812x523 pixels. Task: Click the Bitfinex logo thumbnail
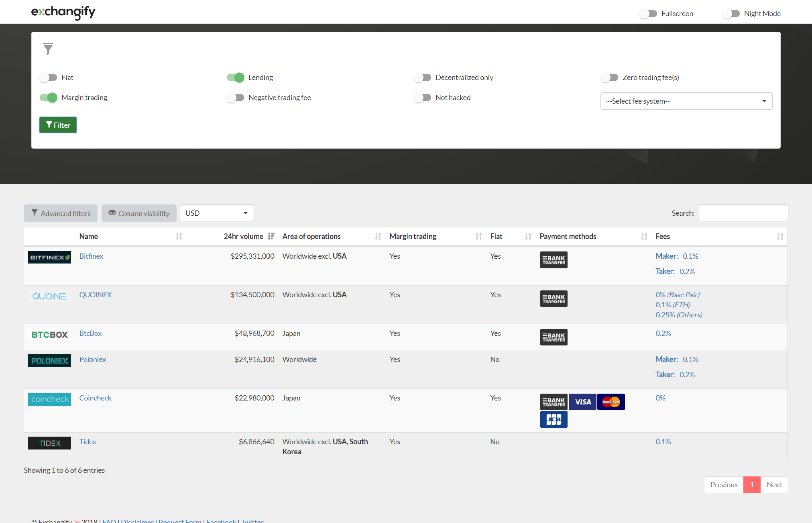(49, 257)
